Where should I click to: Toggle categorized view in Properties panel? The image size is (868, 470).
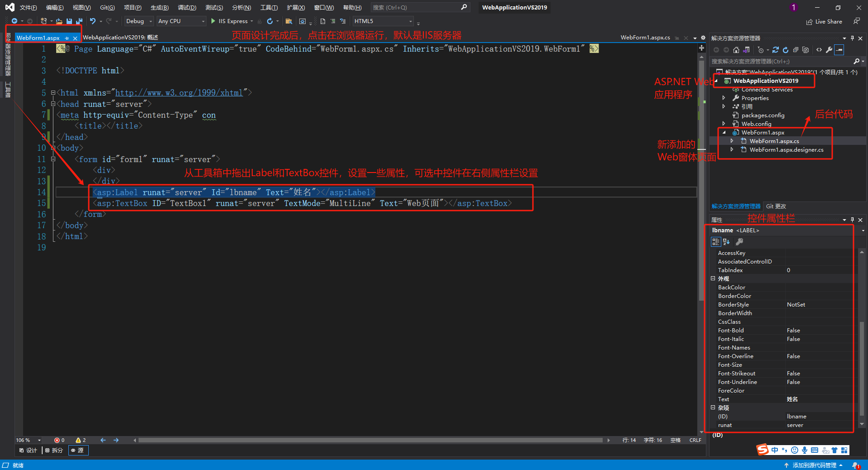(716, 242)
